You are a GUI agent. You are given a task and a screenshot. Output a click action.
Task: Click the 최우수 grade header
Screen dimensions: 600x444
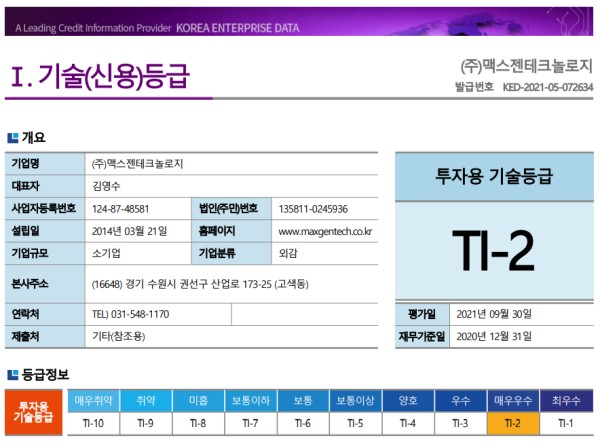[566, 401]
